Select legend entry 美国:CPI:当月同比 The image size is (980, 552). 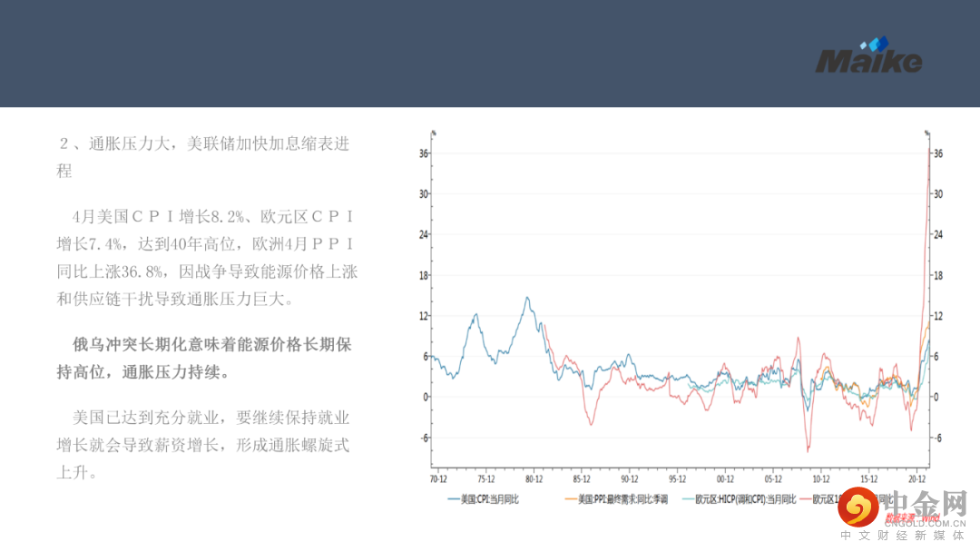tap(483, 499)
